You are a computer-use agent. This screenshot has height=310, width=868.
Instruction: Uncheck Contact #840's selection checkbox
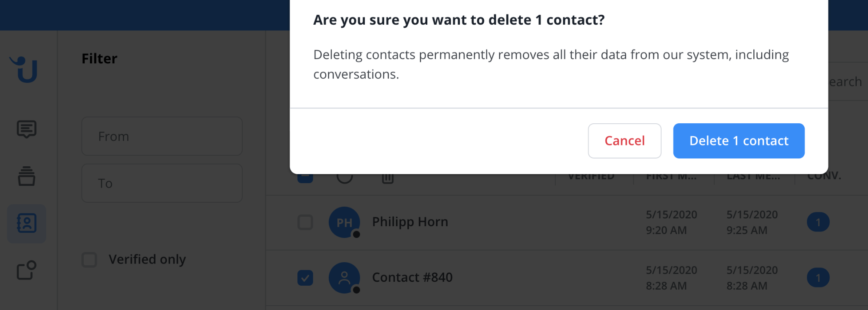[x=305, y=277]
